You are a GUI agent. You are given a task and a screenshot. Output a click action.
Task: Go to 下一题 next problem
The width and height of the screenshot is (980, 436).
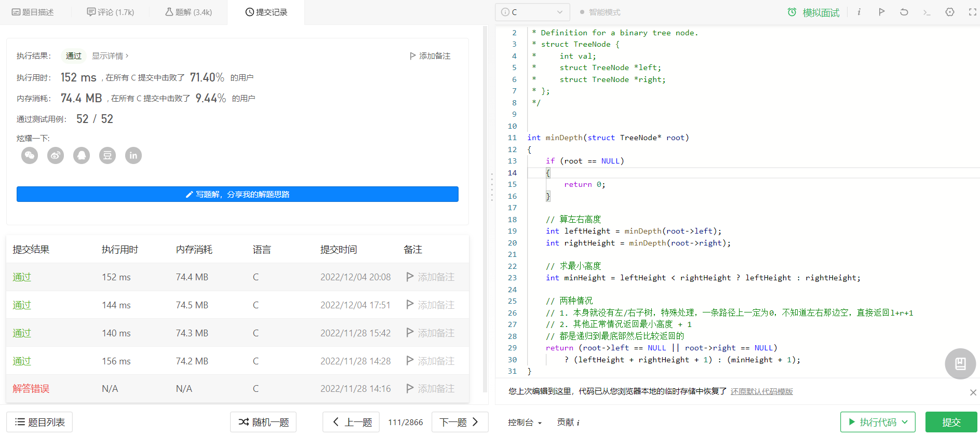tap(460, 422)
